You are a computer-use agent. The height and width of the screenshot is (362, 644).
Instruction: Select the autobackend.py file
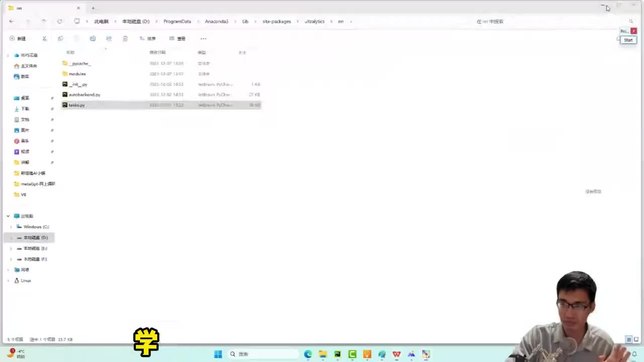(x=85, y=95)
